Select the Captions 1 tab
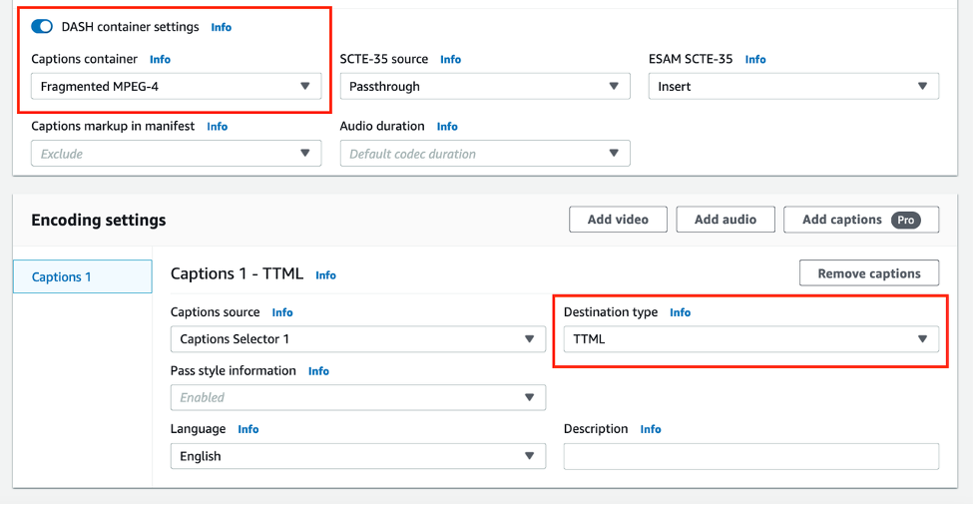 point(82,277)
